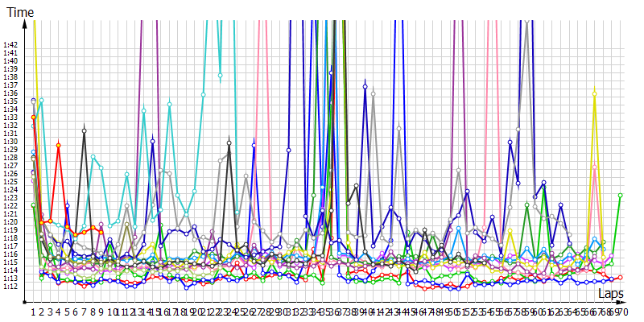Click the red end point at lap 70
The width and height of the screenshot is (644, 322).
point(620,278)
